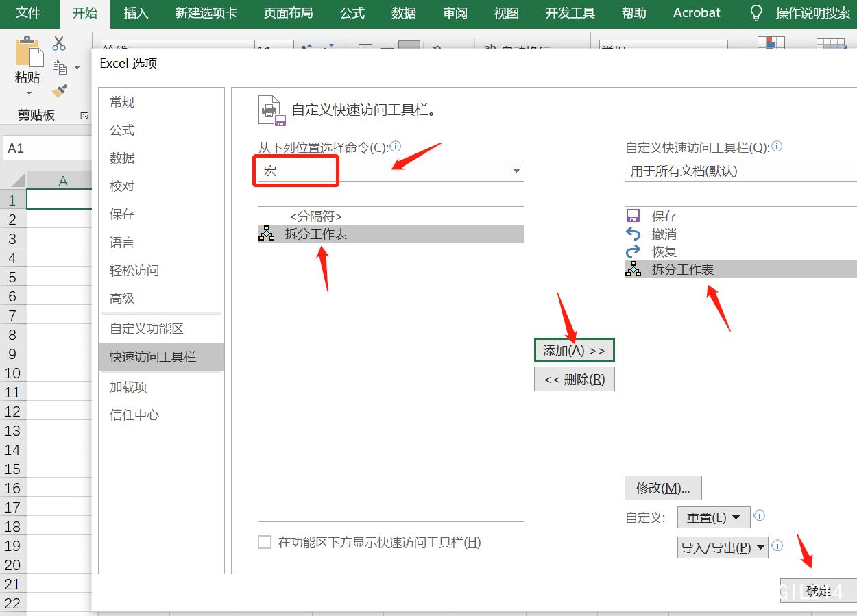Click the 修改(M)... button
Image resolution: width=857 pixels, height=616 pixels.
click(663, 488)
